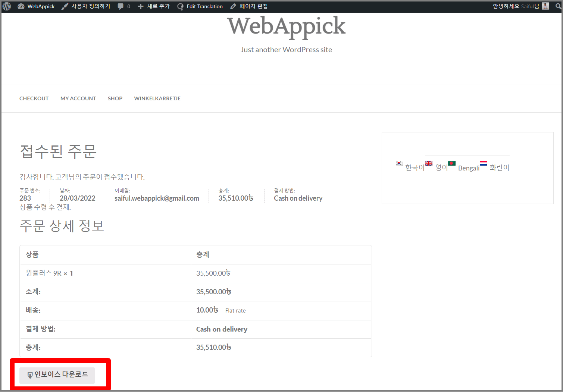The height and width of the screenshot is (392, 563).
Task: Choose 페이지 편집 in admin bar
Action: [249, 6]
